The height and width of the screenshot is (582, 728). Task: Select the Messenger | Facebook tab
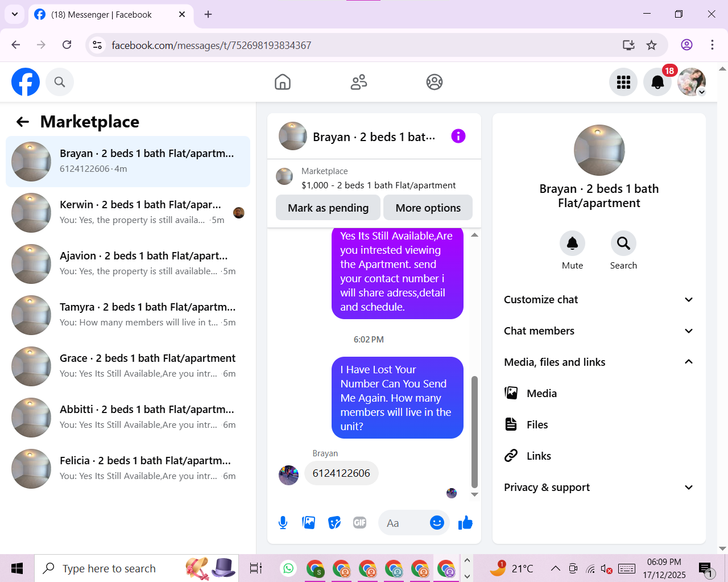[110, 15]
